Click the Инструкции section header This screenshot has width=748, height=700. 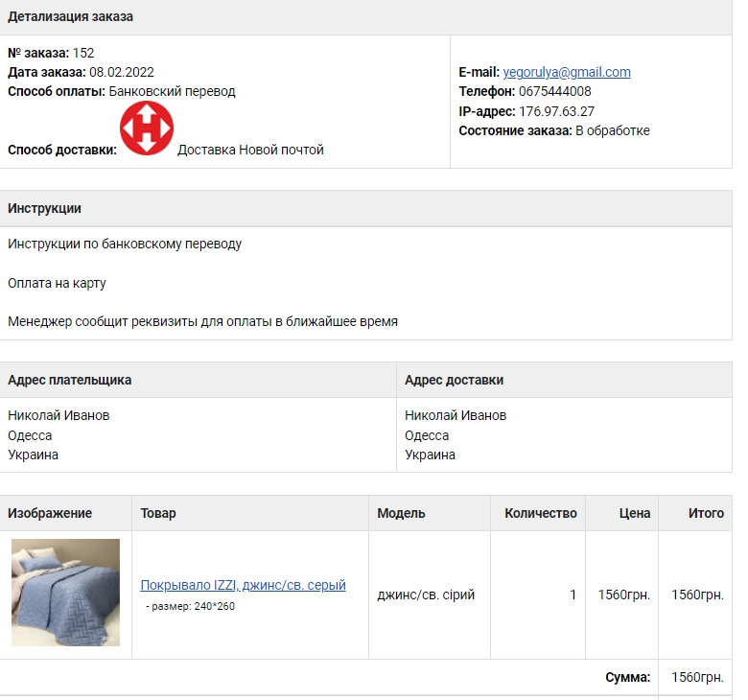coord(45,208)
